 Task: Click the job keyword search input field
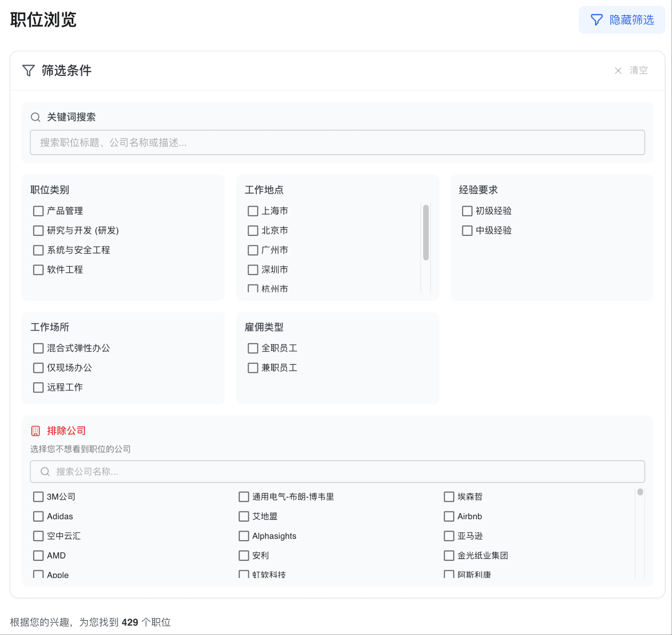coord(337,143)
